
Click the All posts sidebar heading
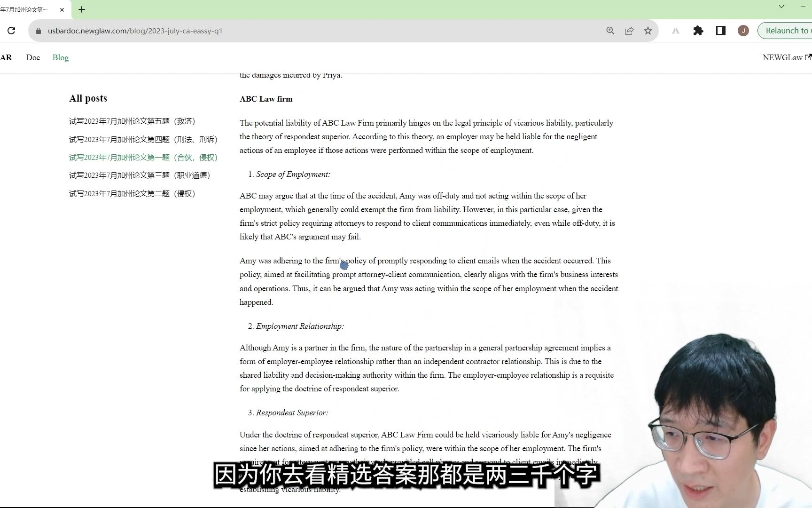click(x=88, y=98)
